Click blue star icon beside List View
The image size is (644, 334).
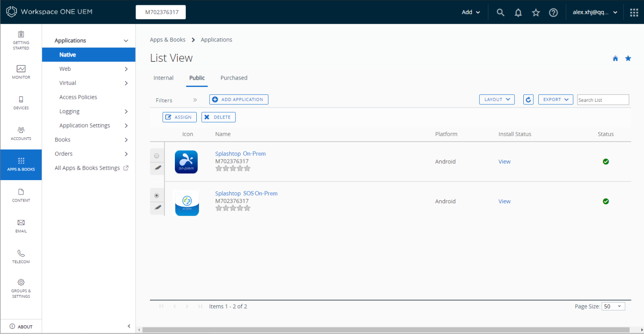[x=628, y=58]
